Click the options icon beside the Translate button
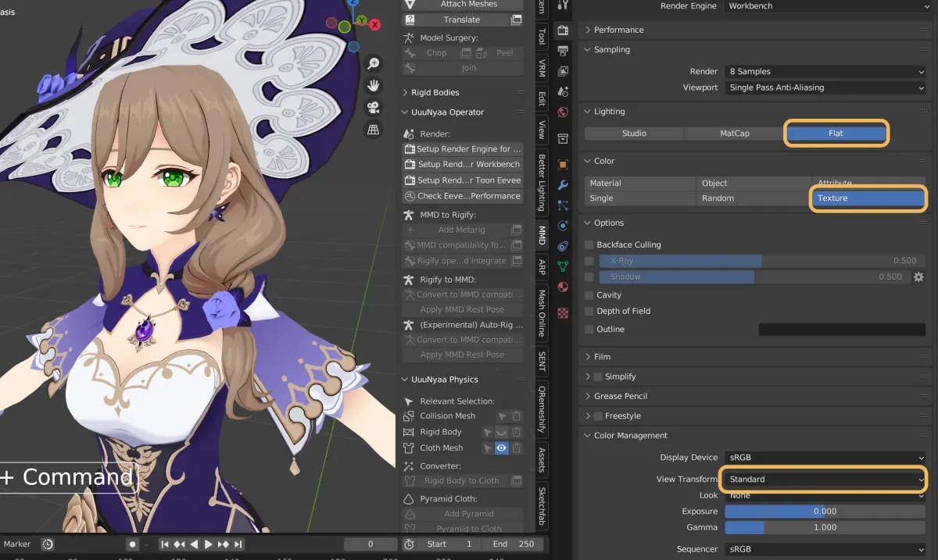The width and height of the screenshot is (938, 560). tap(517, 20)
